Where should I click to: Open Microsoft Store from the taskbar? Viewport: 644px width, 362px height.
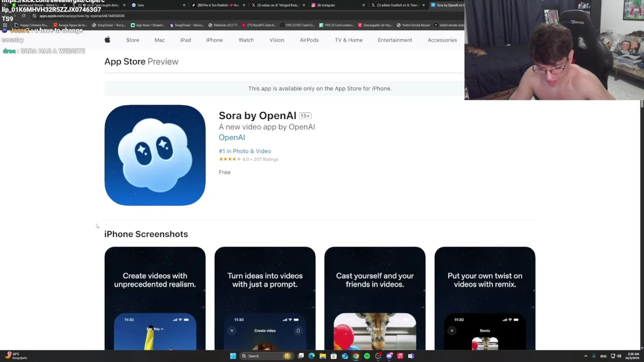pyautogui.click(x=334, y=356)
